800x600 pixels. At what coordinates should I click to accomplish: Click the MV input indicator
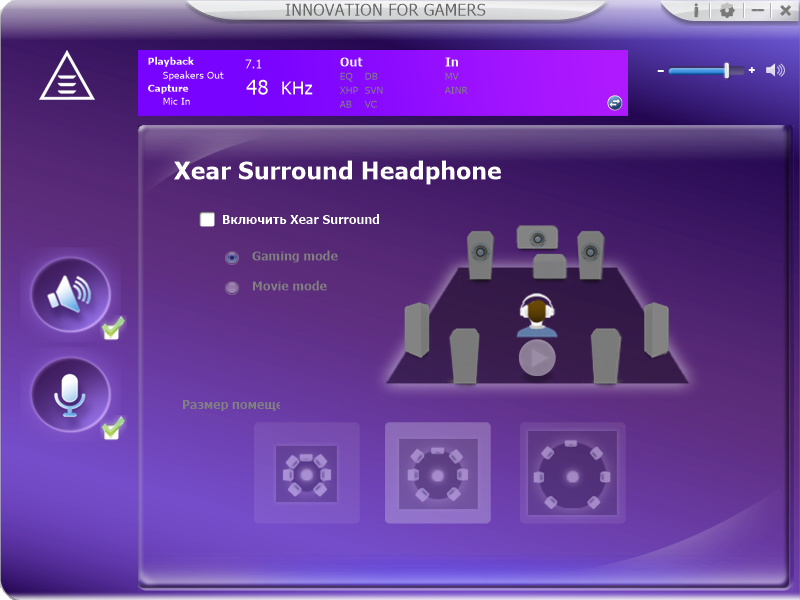click(x=452, y=77)
